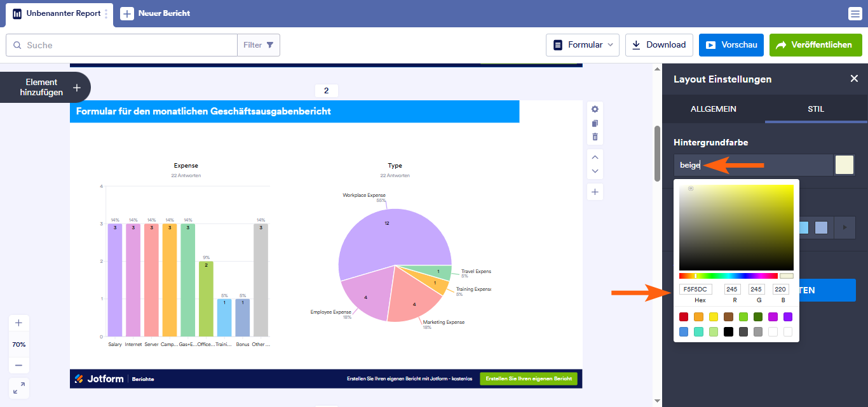Zoom in with the plus button
Screen dimensions: 868x407
[x=18, y=323]
